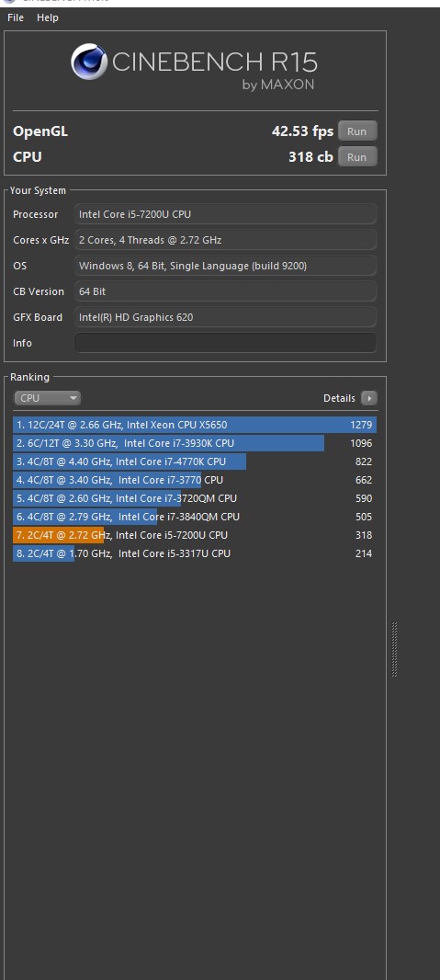The width and height of the screenshot is (440, 980).
Task: Open the File menu
Action: tap(16, 17)
